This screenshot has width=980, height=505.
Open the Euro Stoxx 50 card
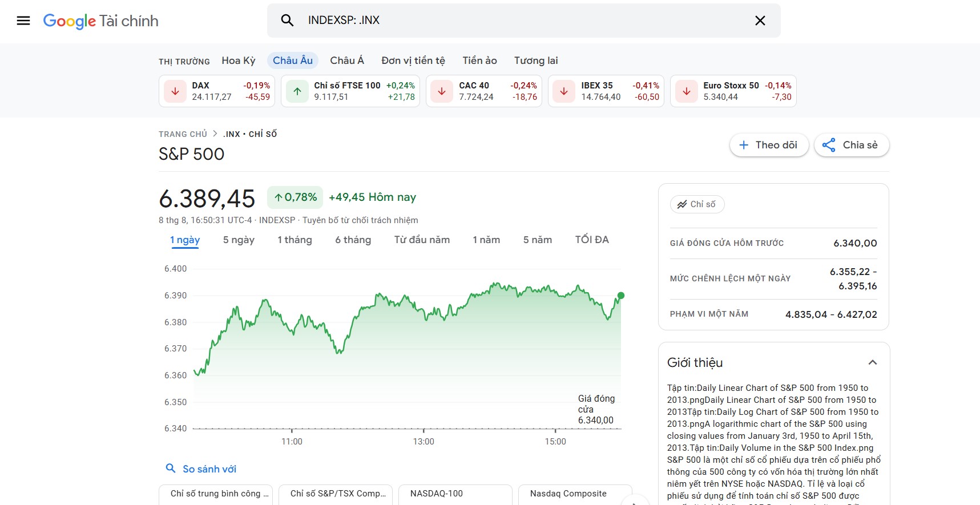(733, 91)
